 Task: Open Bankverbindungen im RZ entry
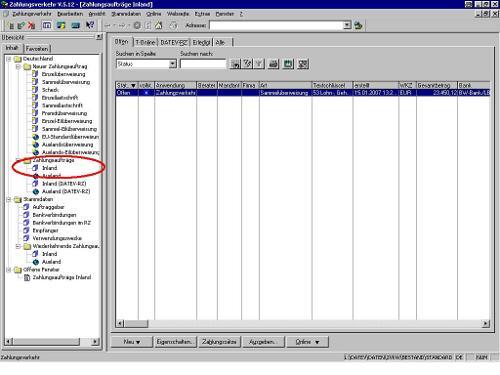(61, 223)
